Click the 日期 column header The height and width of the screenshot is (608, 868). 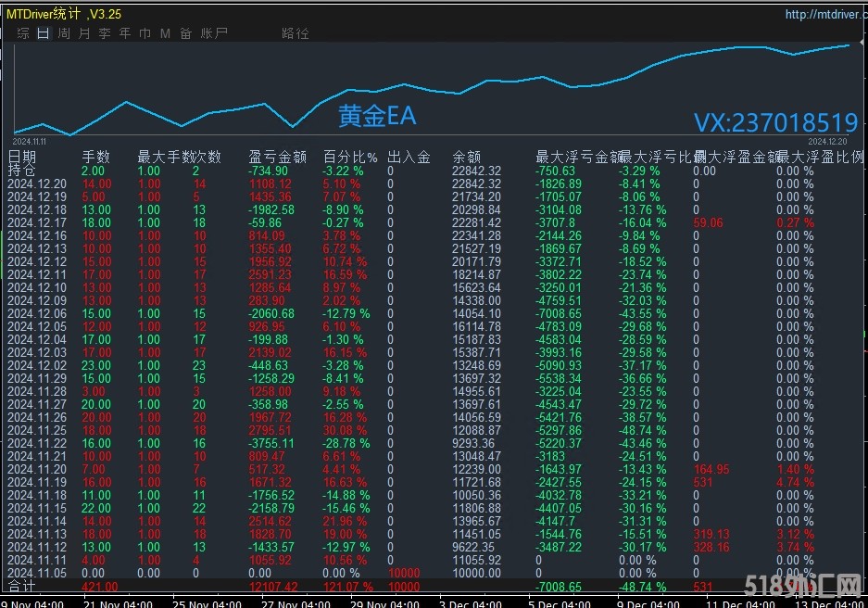(x=22, y=157)
